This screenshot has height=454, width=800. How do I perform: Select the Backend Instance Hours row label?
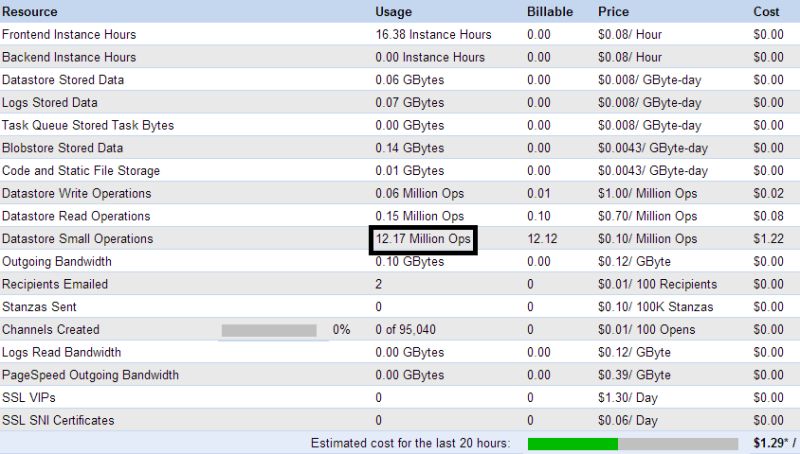(x=69, y=57)
